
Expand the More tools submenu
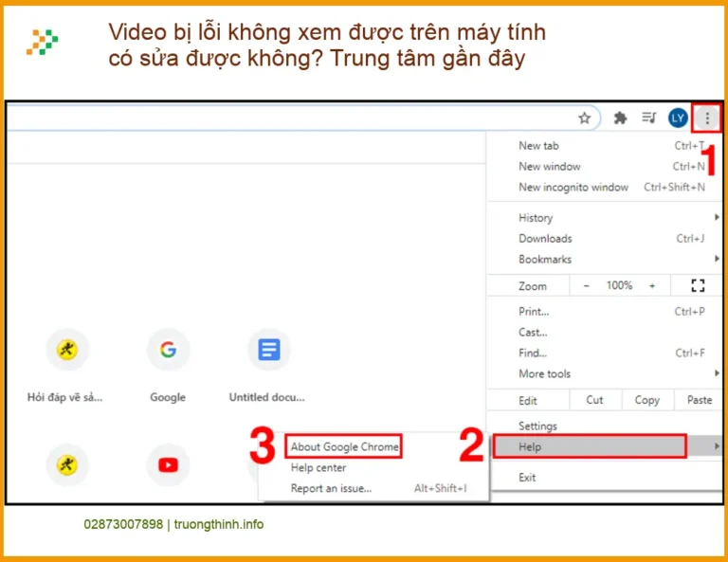(605, 373)
